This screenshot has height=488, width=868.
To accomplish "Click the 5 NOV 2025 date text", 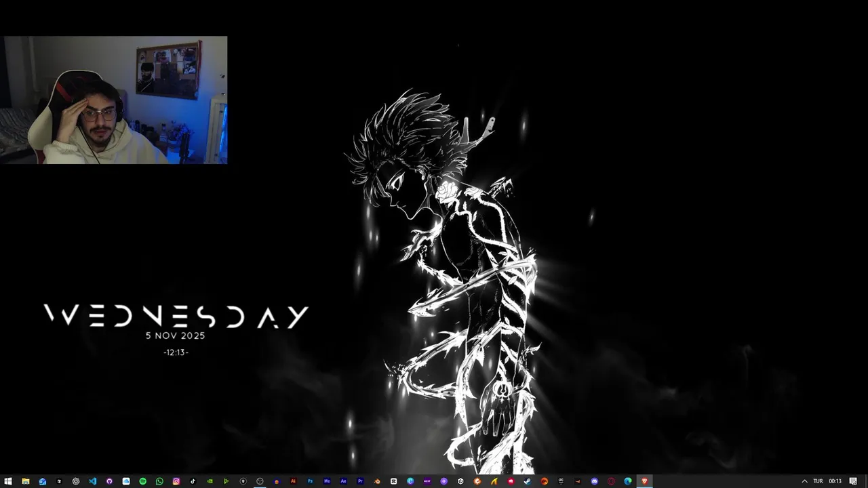I will [175, 335].
